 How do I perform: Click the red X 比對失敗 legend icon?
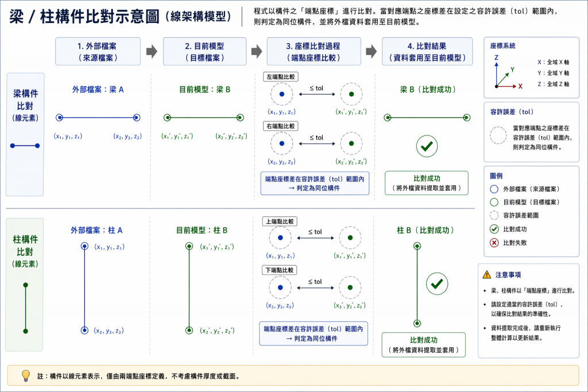coord(494,243)
